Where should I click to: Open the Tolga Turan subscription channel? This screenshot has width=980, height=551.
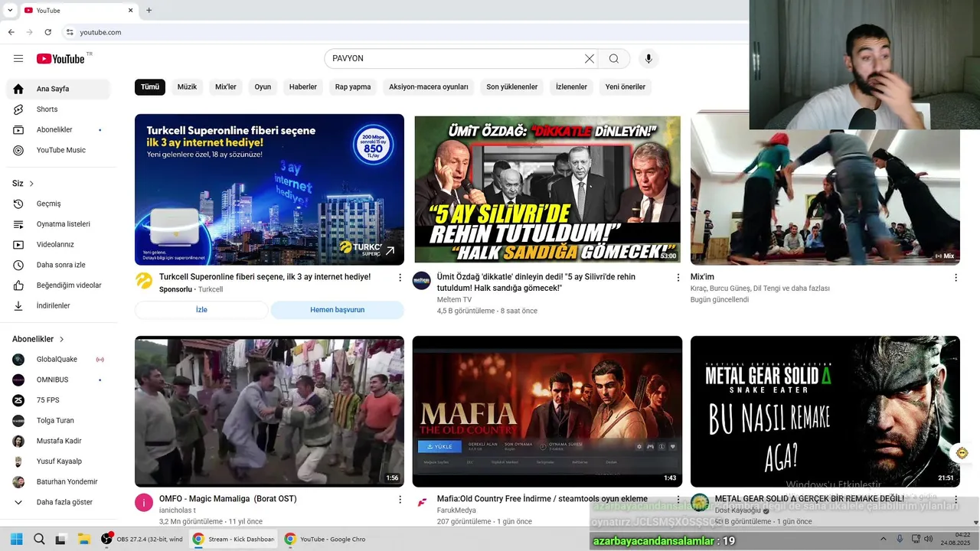[58, 421]
